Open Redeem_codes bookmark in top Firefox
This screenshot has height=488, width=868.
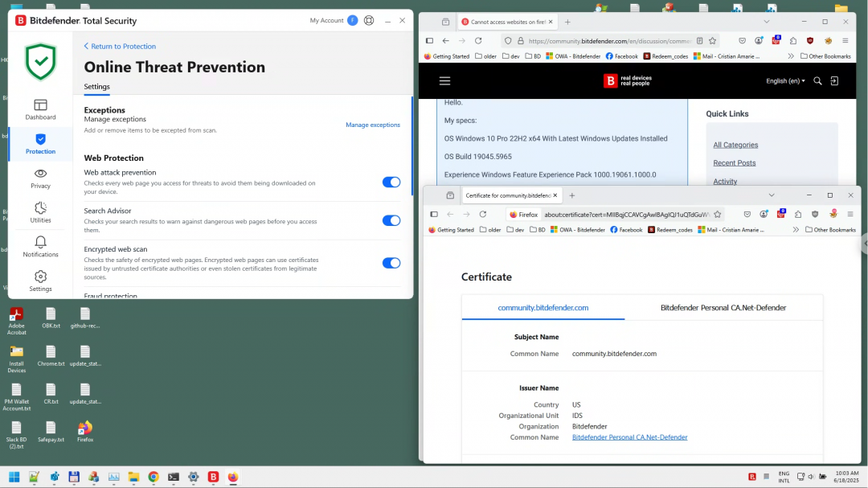coord(665,56)
